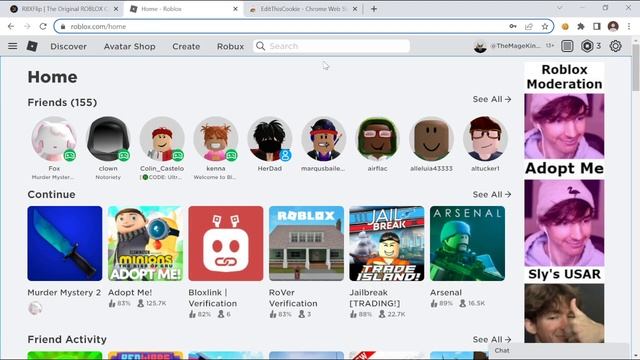Click the Adopt Me! game title

130,293
